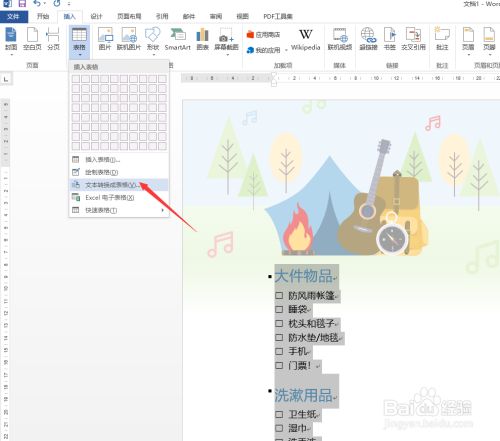Insert a cross-reference (交叉引用)

[413, 39]
